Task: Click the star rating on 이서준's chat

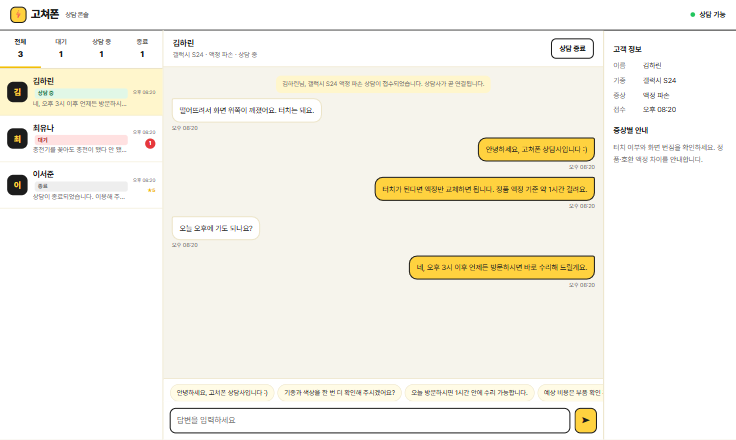Action: coord(151,190)
